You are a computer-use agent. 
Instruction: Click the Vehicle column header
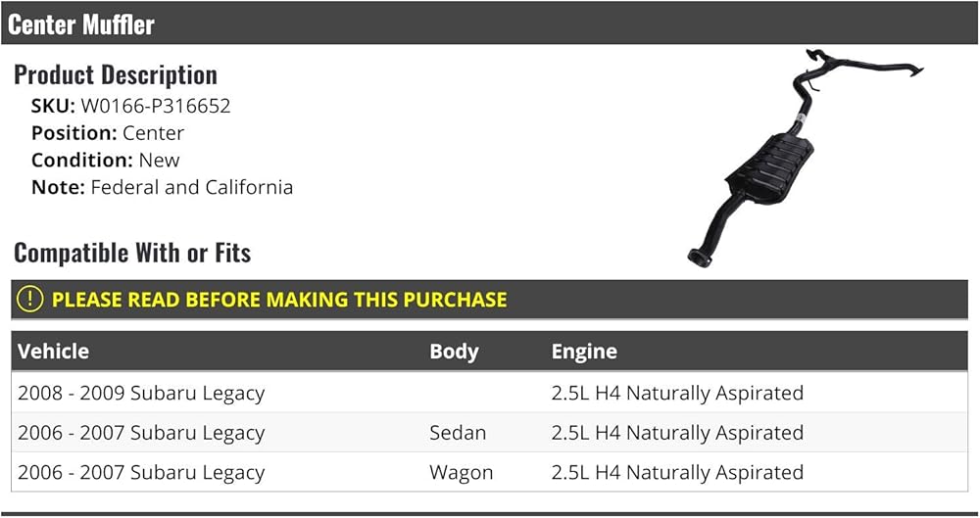53,352
